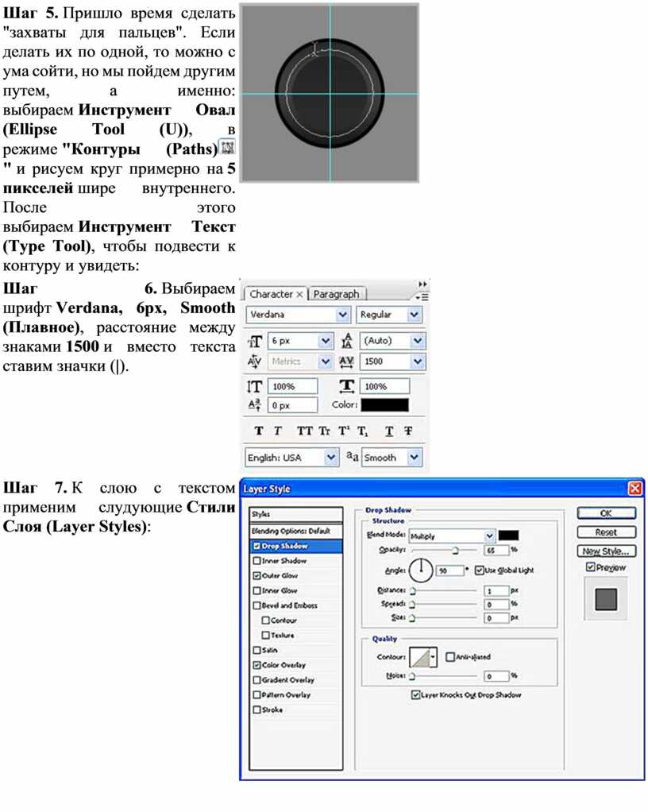Enable Bevel and Emboss checkbox
Viewport: 648px width, 812px height.
(x=256, y=605)
